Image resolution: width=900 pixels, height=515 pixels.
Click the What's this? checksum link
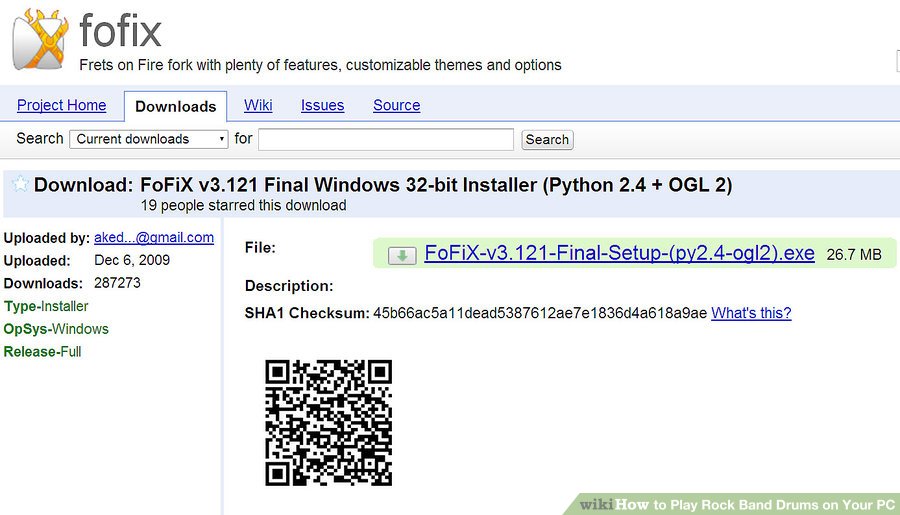(x=751, y=313)
